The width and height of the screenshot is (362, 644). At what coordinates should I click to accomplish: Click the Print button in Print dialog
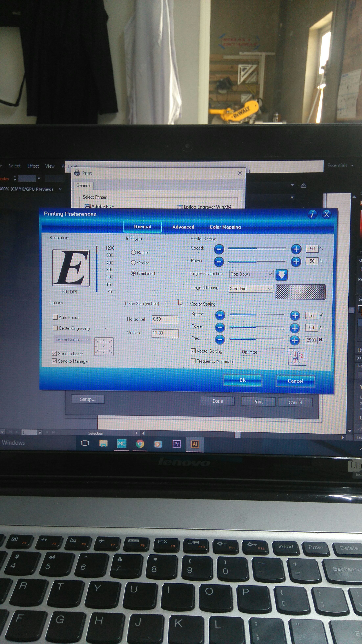[258, 402]
